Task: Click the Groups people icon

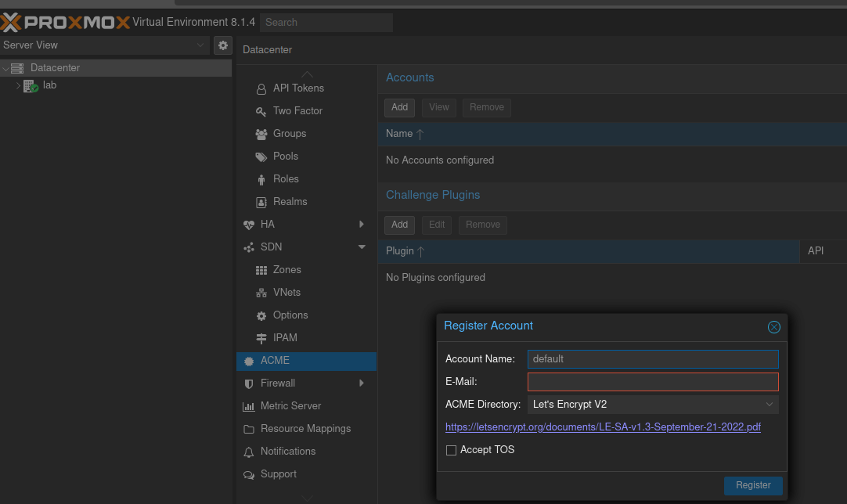Action: pyautogui.click(x=261, y=134)
